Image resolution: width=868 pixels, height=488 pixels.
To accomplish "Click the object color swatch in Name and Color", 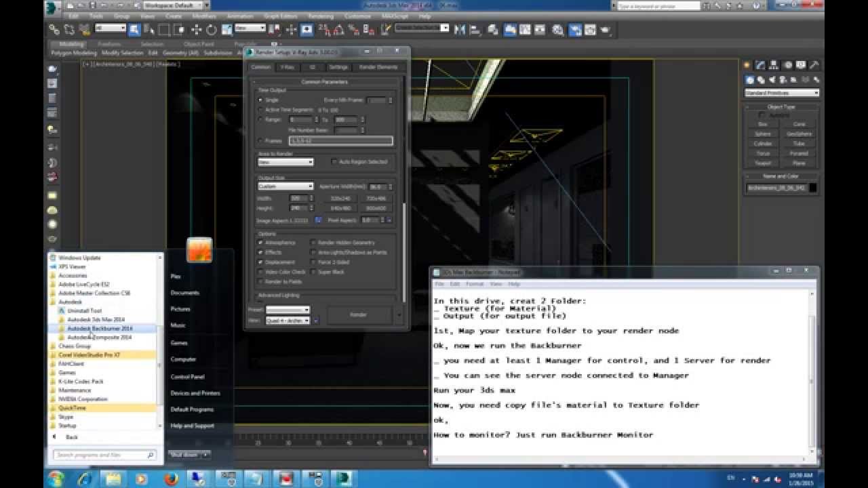I will 813,188.
